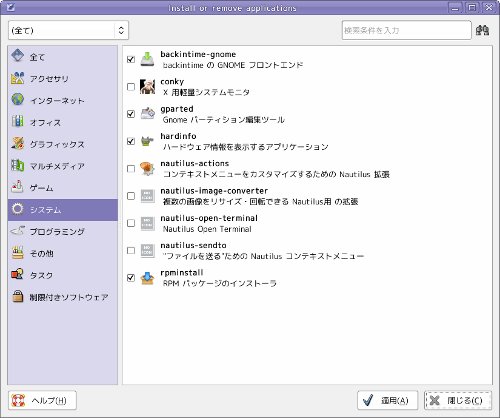Select the nautilus-open-terminal package name
Screen dimensions: 500x418
tap(209, 218)
